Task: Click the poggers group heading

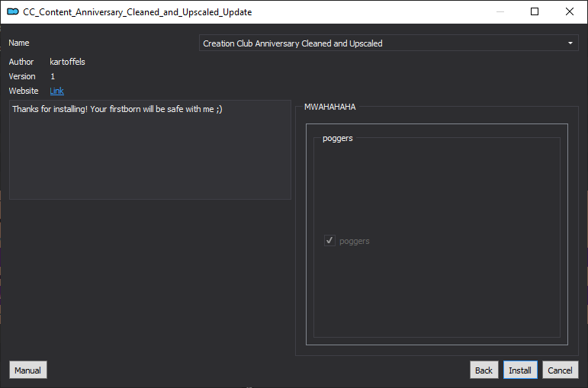Action: [338, 138]
